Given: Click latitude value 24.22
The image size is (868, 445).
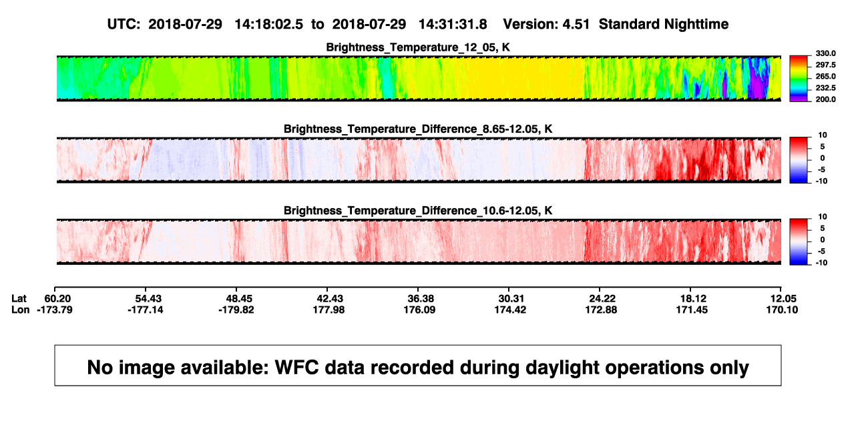Looking at the screenshot, I should [600, 298].
